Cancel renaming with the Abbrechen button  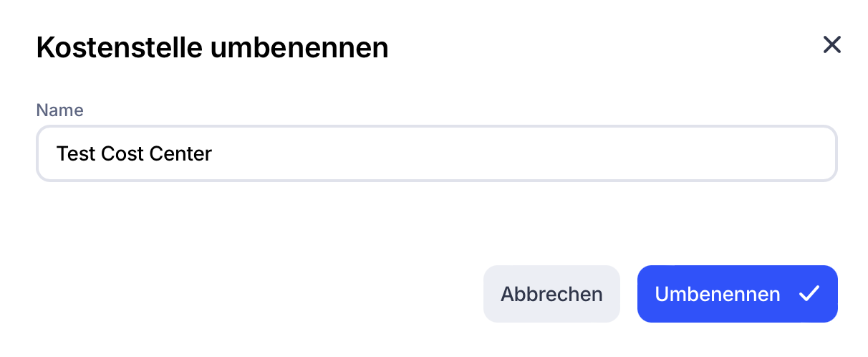[551, 294]
